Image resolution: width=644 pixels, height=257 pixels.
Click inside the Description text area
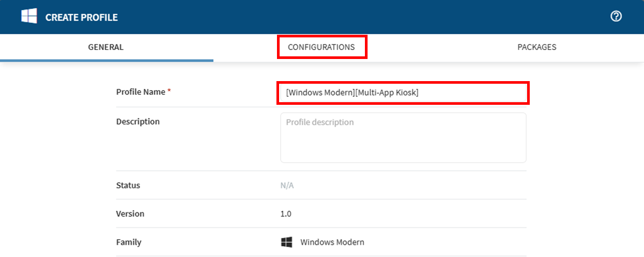403,137
